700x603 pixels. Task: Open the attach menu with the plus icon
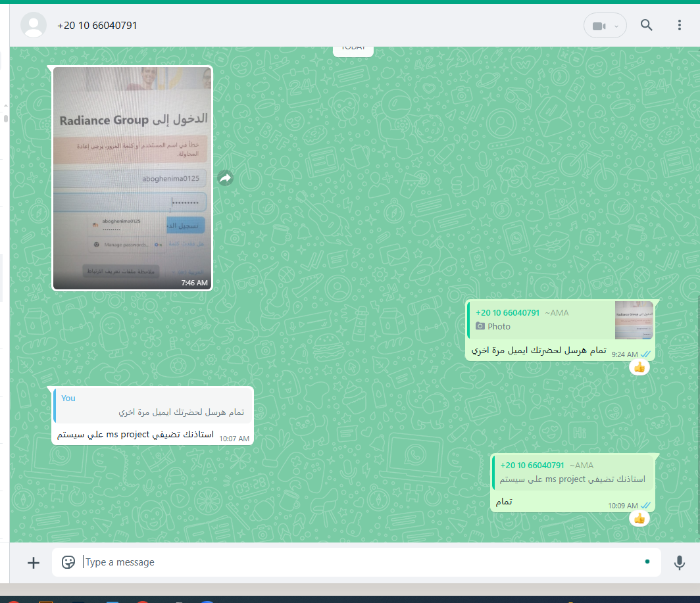point(34,562)
